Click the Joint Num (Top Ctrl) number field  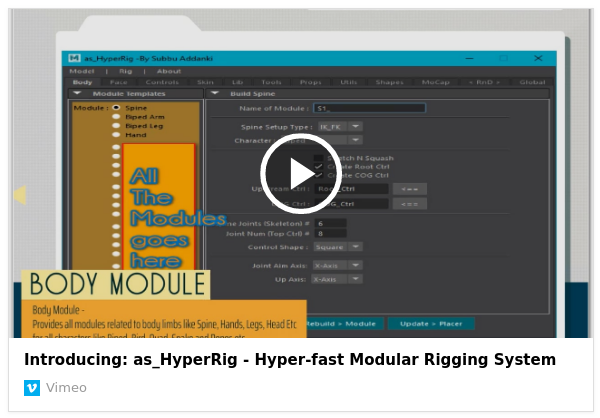point(331,233)
